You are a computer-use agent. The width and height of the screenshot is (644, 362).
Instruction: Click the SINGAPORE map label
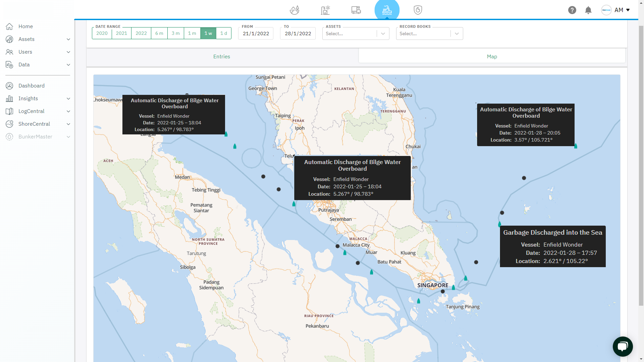click(433, 285)
